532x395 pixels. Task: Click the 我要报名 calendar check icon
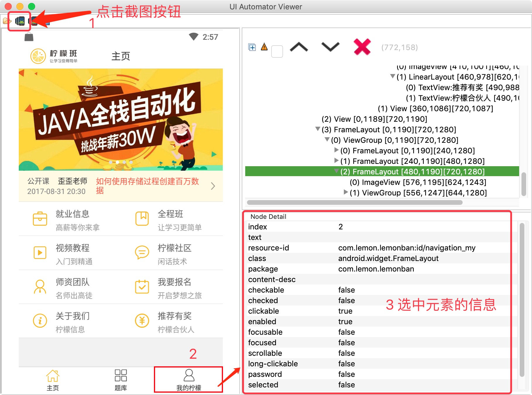[142, 286]
